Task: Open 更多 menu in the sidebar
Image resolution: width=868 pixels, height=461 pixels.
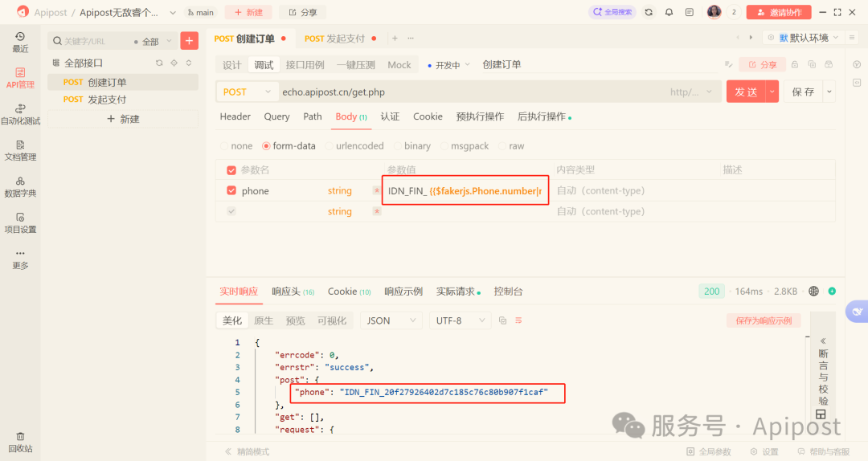Action: [20, 259]
